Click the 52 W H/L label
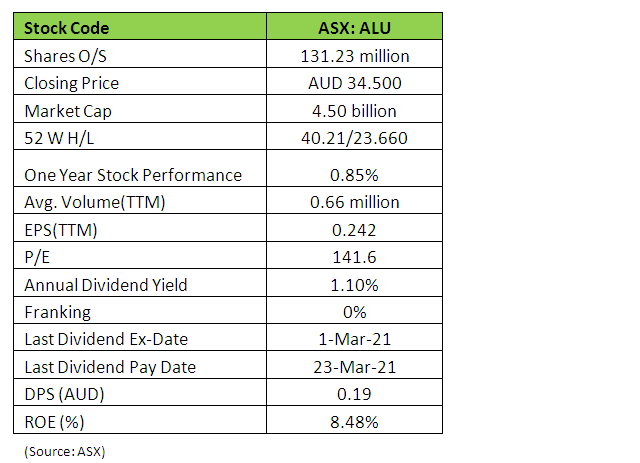The image size is (640, 463). pos(62,138)
